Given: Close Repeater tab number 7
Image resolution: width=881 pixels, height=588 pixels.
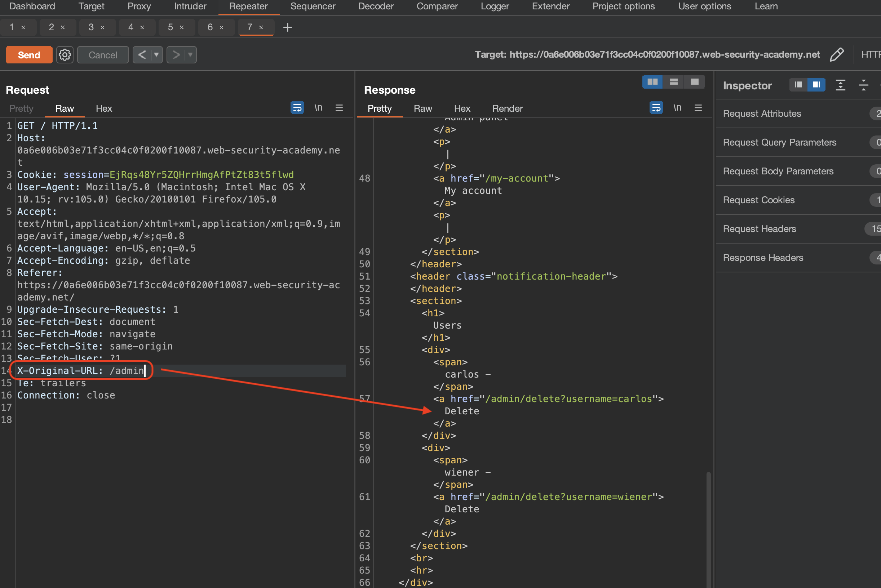Looking at the screenshot, I should tap(261, 27).
